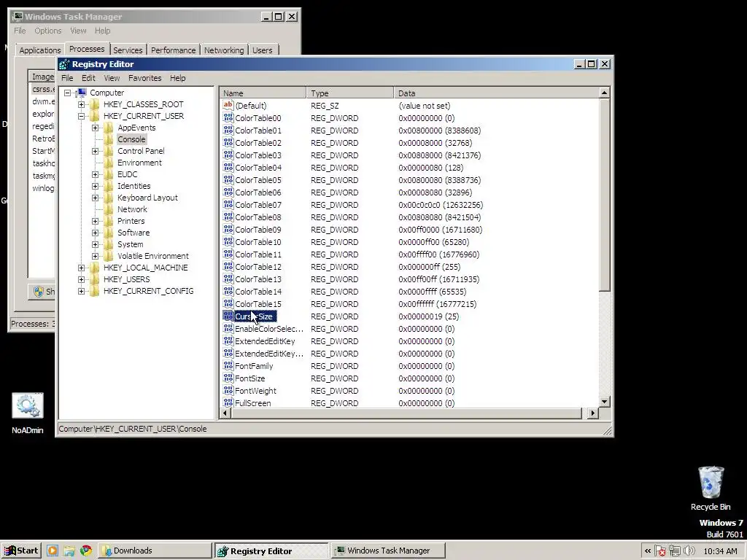The width and height of the screenshot is (747, 560).
Task: Switch to Task Manager Networking tab
Action: pos(224,50)
